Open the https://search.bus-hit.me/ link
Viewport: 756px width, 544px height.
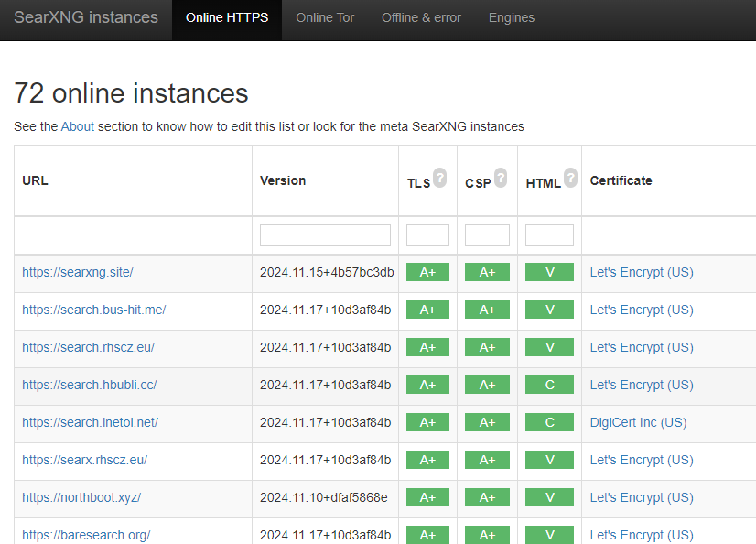pyautogui.click(x=94, y=310)
